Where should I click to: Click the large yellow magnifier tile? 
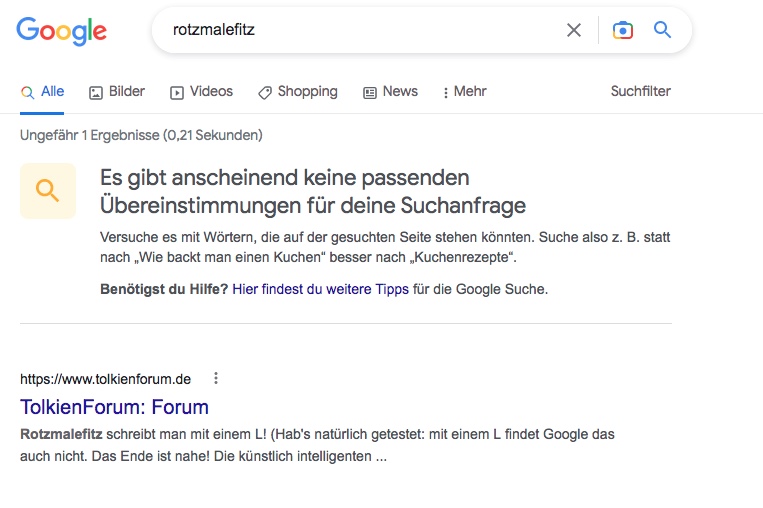pos(48,191)
